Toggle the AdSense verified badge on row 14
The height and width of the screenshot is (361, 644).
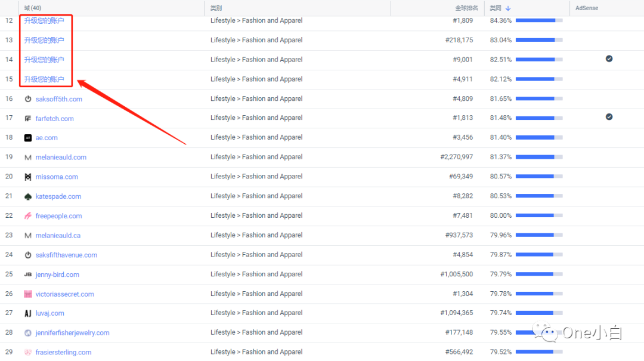pyautogui.click(x=609, y=58)
